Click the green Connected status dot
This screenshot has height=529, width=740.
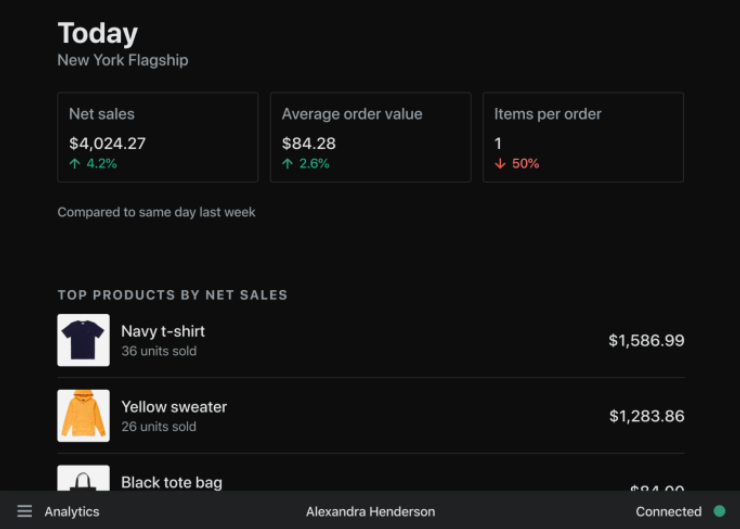click(719, 511)
